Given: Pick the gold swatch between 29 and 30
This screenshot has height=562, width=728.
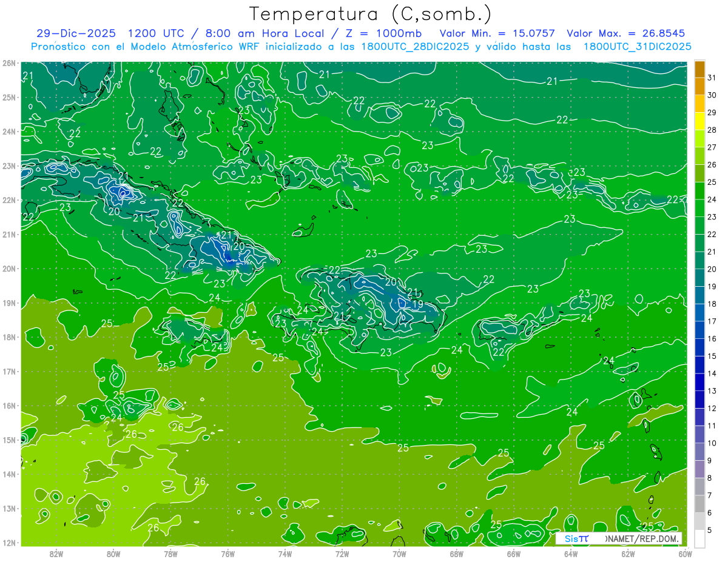Looking at the screenshot, I should point(699,104).
